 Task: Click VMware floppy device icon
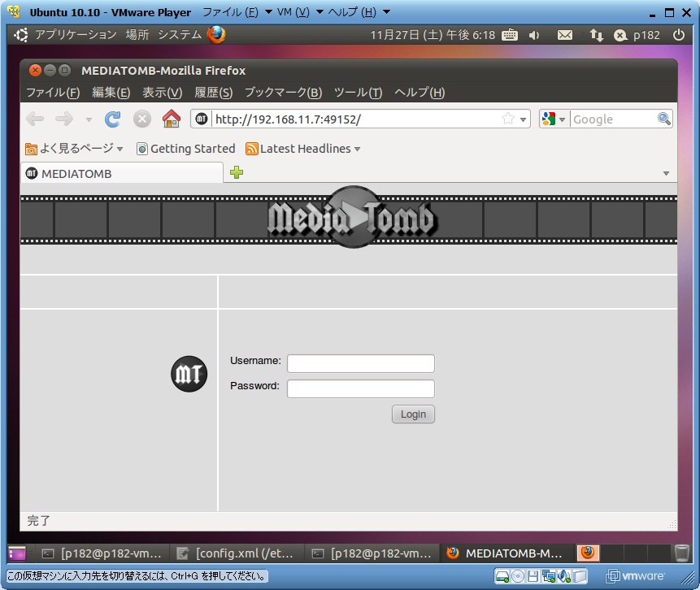533,576
